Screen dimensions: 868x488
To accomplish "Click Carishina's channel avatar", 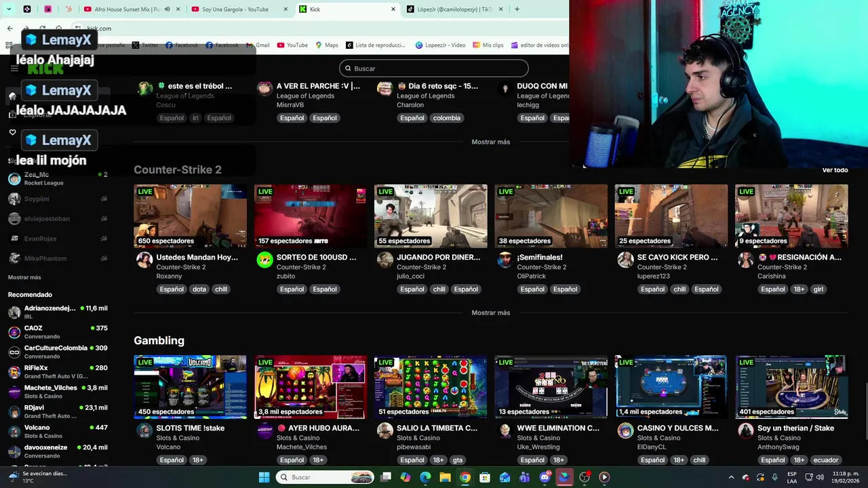I will pos(746,260).
